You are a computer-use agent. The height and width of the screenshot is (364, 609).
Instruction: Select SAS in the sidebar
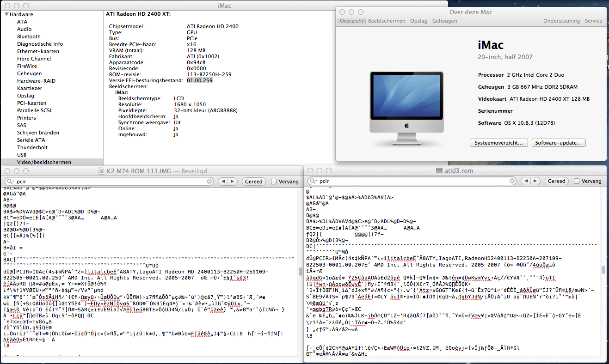click(x=22, y=125)
